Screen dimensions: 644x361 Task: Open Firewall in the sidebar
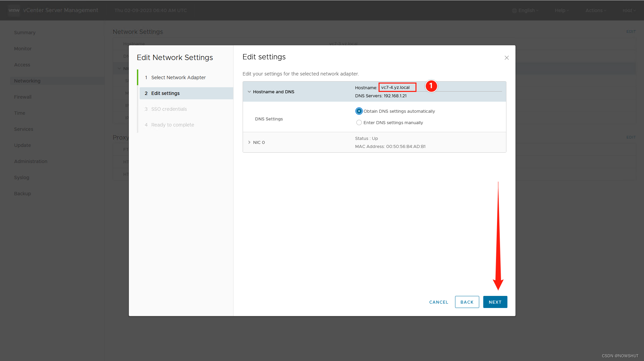(x=23, y=97)
